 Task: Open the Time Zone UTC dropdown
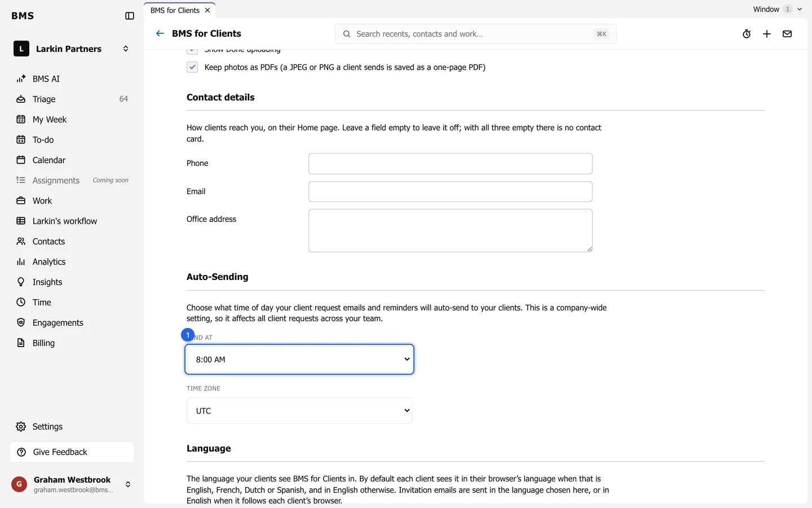299,411
